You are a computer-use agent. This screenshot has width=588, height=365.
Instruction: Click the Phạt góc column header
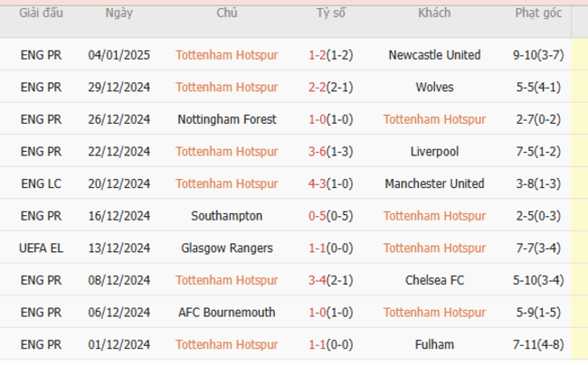coord(538,14)
